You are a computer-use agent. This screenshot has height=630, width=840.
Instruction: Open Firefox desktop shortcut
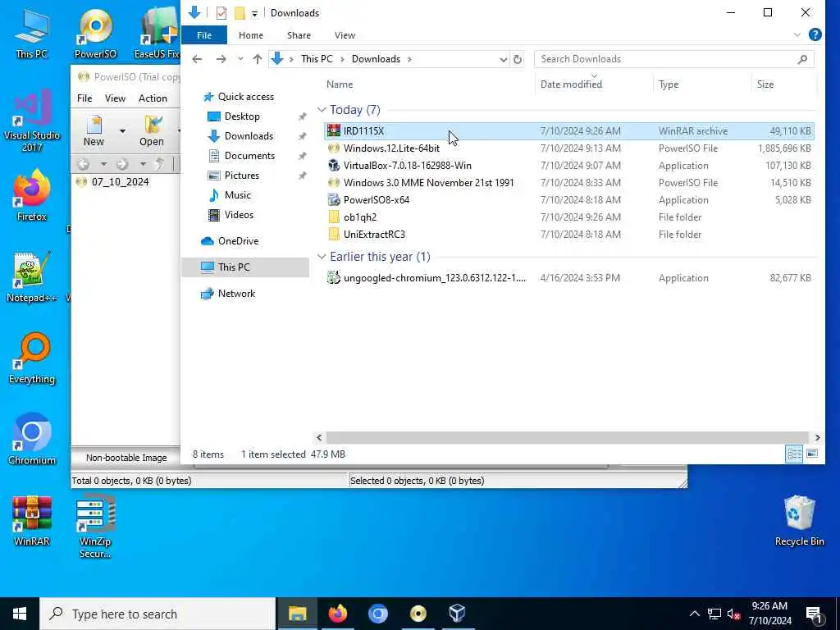coord(32,195)
